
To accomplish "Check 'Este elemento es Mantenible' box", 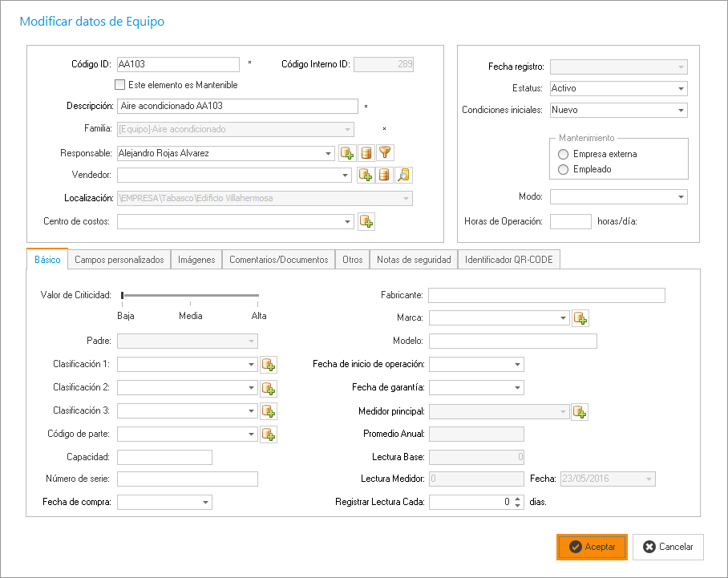I will coord(120,85).
